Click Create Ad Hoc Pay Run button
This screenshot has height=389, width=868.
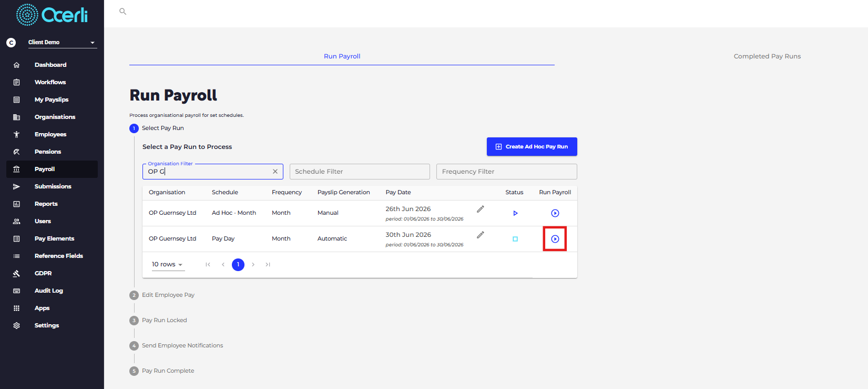pyautogui.click(x=532, y=147)
